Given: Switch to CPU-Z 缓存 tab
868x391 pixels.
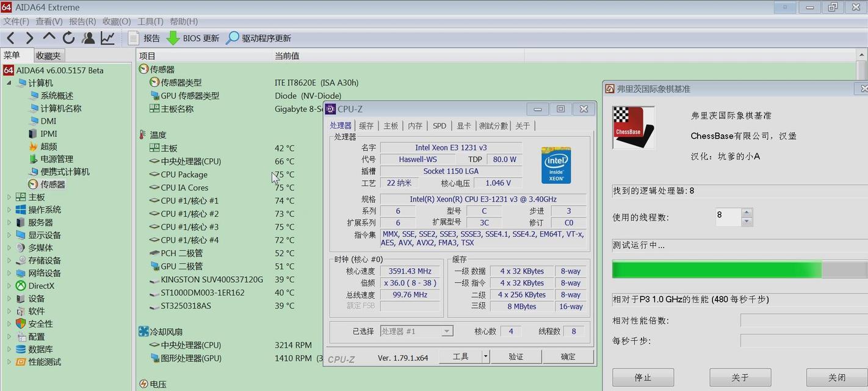Looking at the screenshot, I should pyautogui.click(x=366, y=125).
